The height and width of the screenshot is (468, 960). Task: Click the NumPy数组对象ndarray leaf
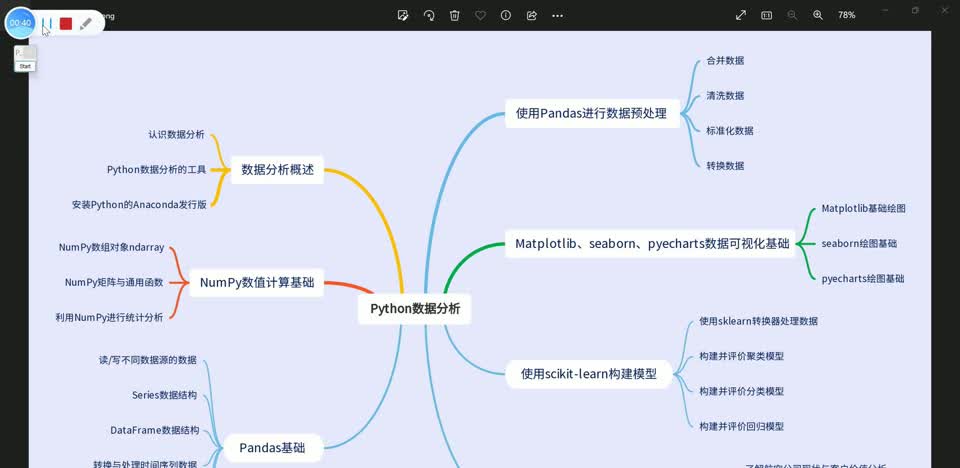coord(111,247)
